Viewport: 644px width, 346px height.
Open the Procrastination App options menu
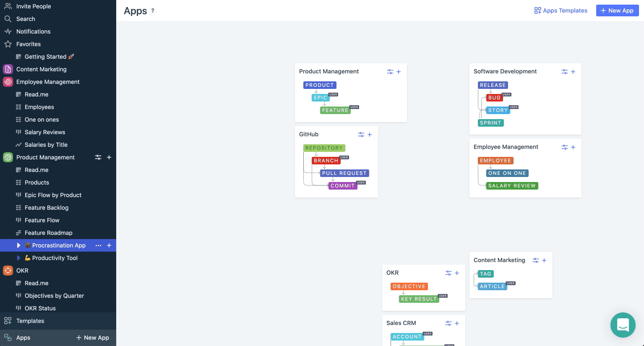click(x=98, y=245)
